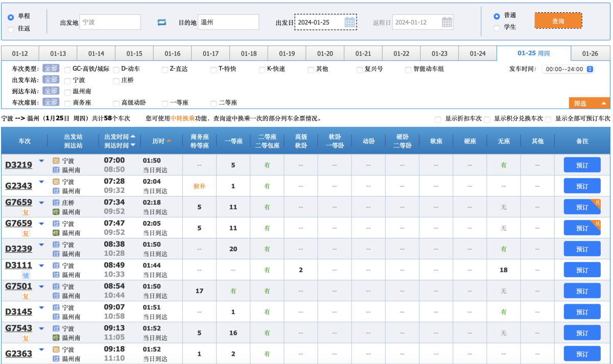The image size is (613, 364).
Task: Enable 显示全部可预订车次 option
Action: tap(548, 119)
